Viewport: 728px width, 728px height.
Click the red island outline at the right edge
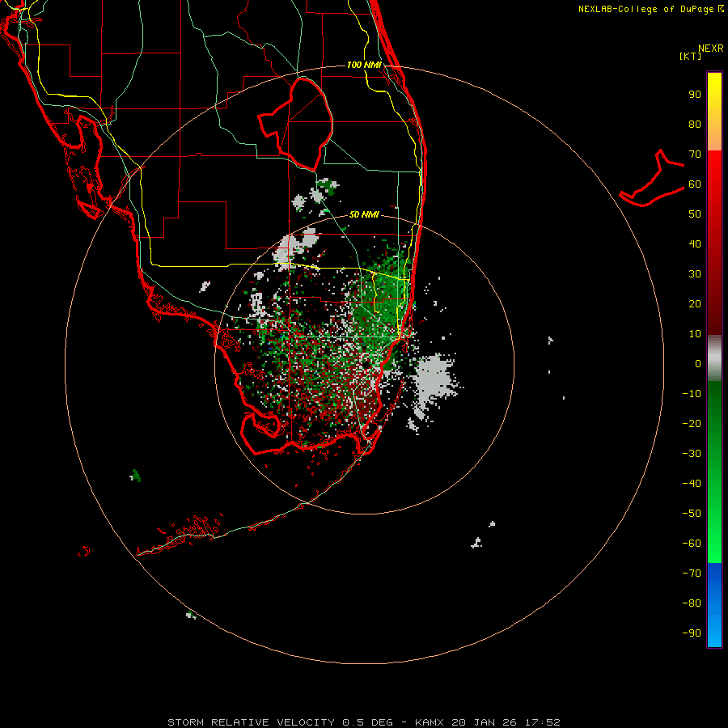coord(652,179)
